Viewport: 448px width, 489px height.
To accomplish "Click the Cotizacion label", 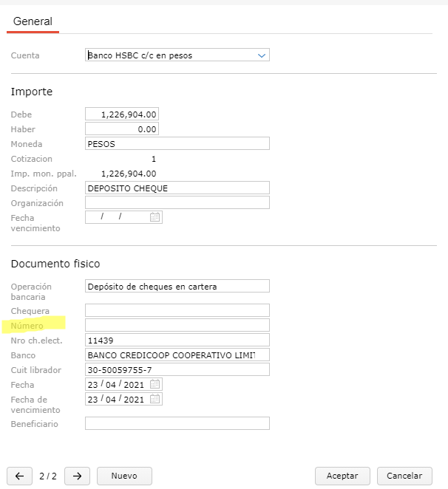I will coord(32,159).
